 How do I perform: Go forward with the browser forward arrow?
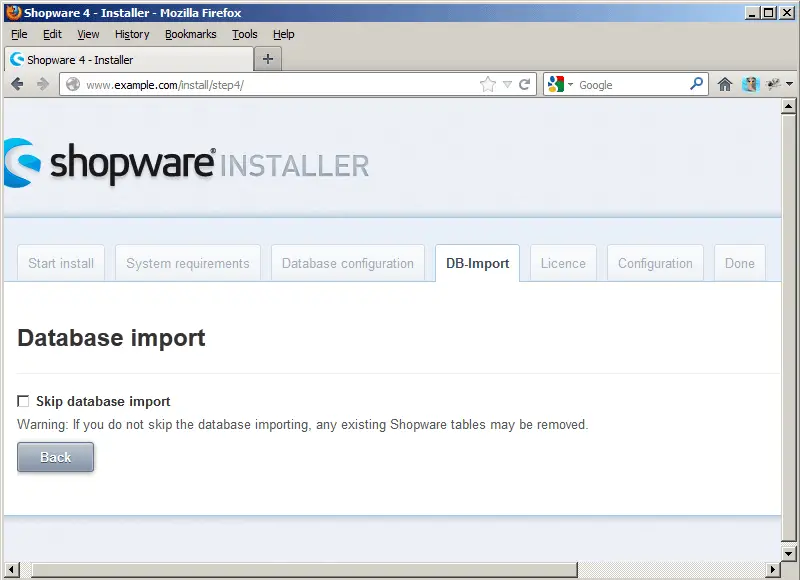(x=43, y=84)
